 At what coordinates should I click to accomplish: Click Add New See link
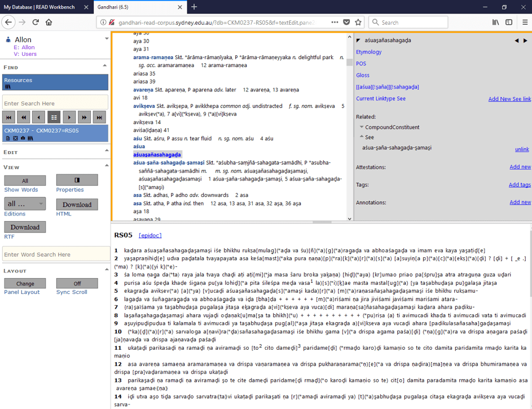[x=509, y=98]
